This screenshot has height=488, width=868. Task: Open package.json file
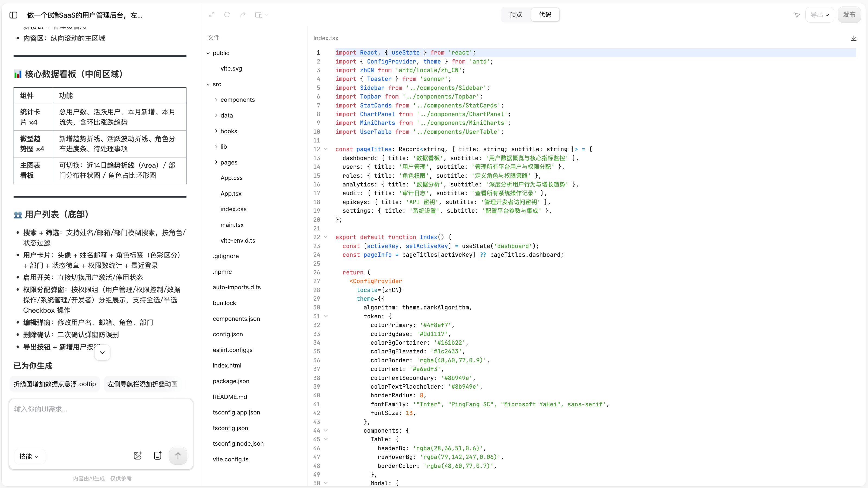click(x=231, y=381)
